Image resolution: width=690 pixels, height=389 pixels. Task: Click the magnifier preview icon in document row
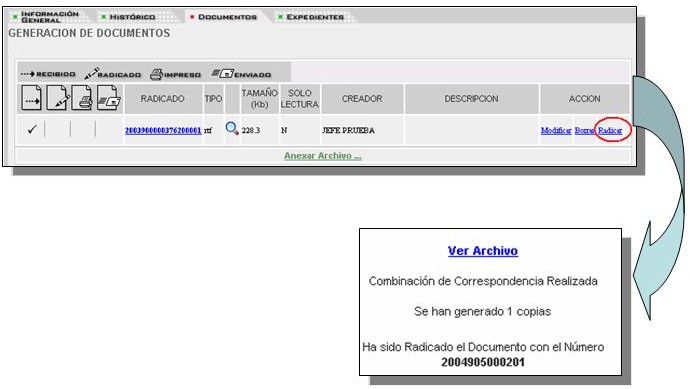click(x=232, y=128)
